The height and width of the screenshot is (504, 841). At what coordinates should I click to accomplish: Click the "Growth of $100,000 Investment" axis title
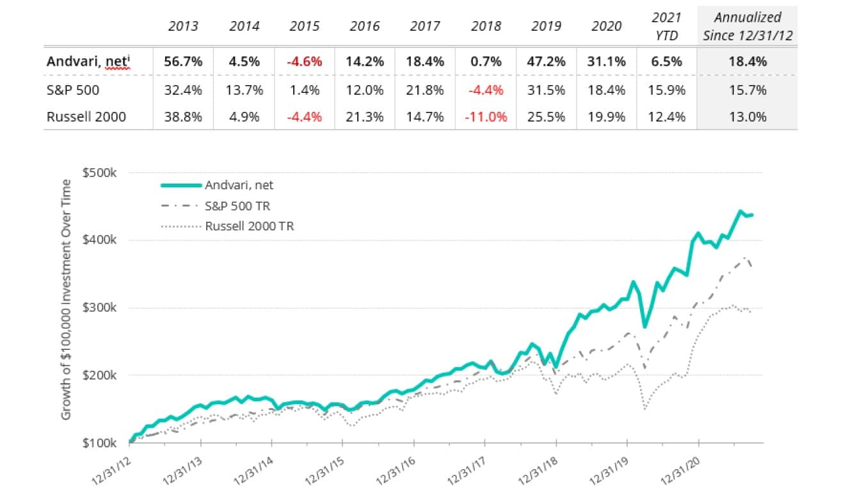[x=67, y=301]
